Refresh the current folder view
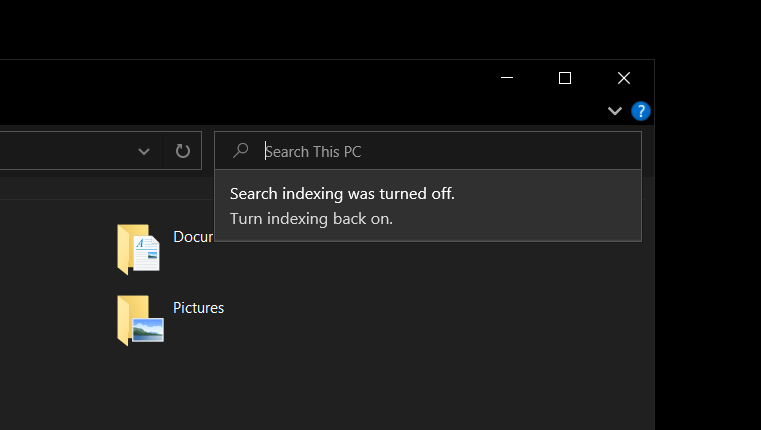This screenshot has height=430, width=761. click(x=183, y=151)
